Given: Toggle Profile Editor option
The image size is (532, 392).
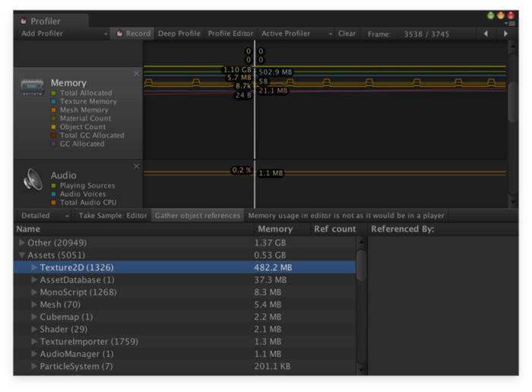Looking at the screenshot, I should tap(231, 33).
